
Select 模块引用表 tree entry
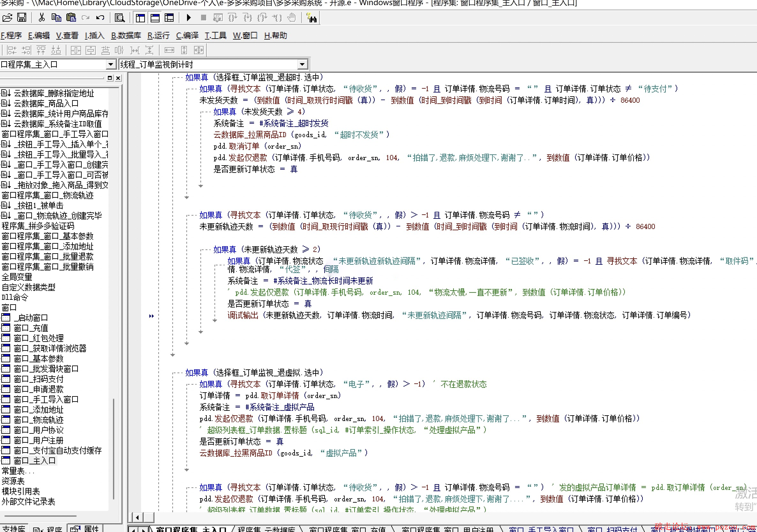pos(21,491)
